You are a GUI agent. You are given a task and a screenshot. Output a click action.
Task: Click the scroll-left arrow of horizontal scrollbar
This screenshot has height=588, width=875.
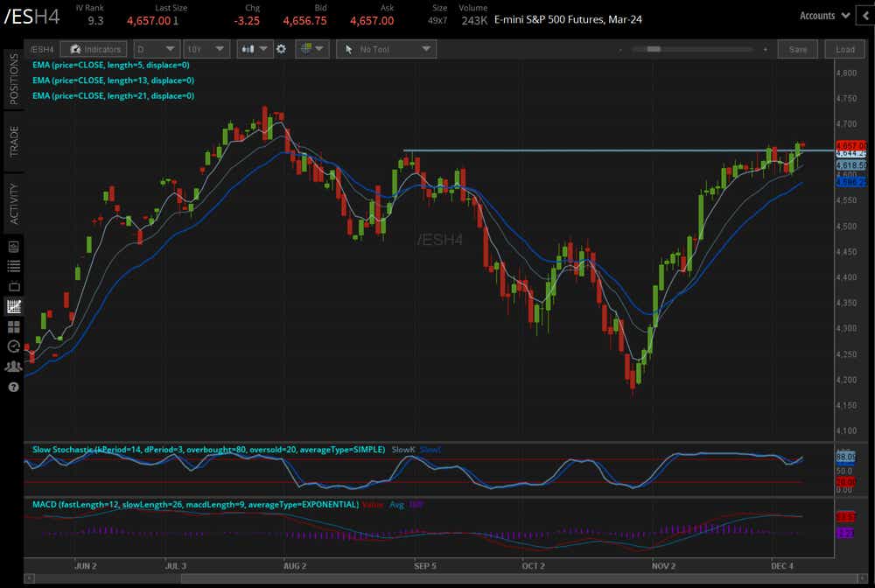pos(30,578)
